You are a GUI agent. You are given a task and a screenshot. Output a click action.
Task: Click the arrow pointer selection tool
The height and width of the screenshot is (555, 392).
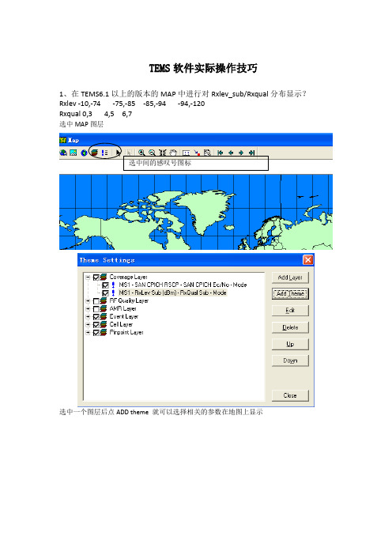coord(119,153)
